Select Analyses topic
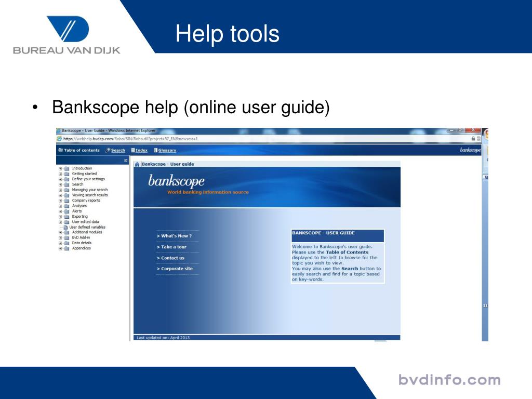Image resolution: width=532 pixels, height=399 pixels. pos(79,206)
